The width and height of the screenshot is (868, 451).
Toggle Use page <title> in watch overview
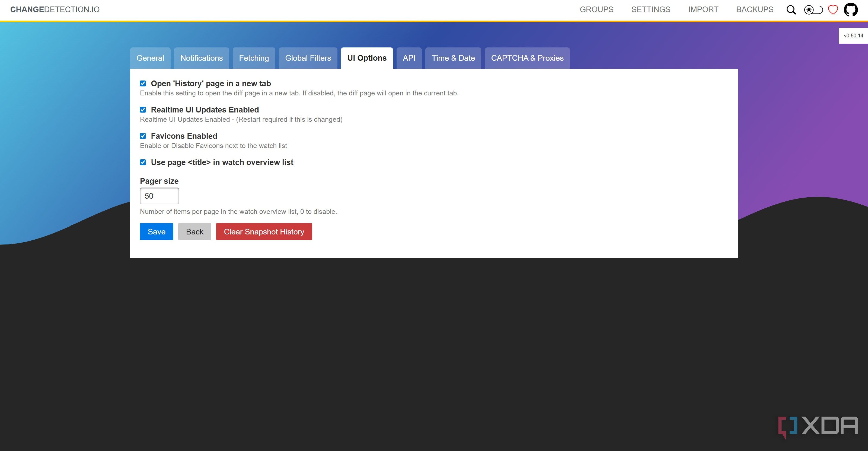click(143, 162)
